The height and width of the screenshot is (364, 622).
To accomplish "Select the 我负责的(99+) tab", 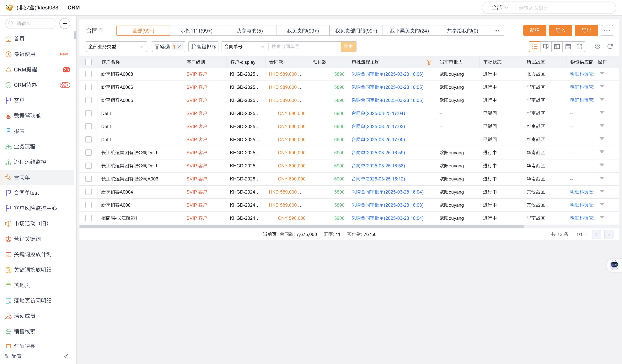I will pos(303,31).
